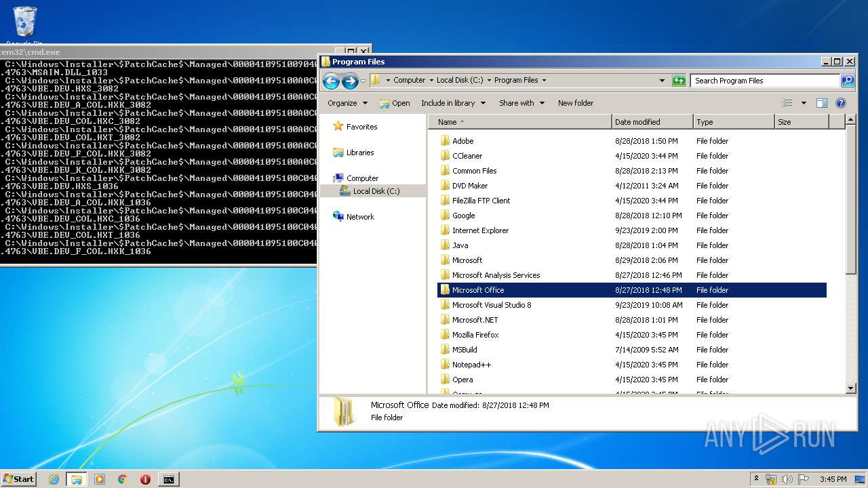Viewport: 868px width, 488px height.
Task: Select the FileZilla FTP Client folder icon
Action: coord(445,201)
